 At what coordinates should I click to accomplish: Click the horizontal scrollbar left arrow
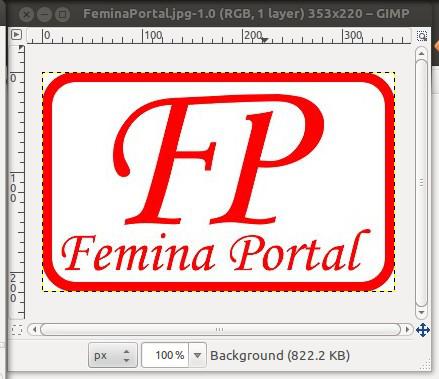coord(34,330)
